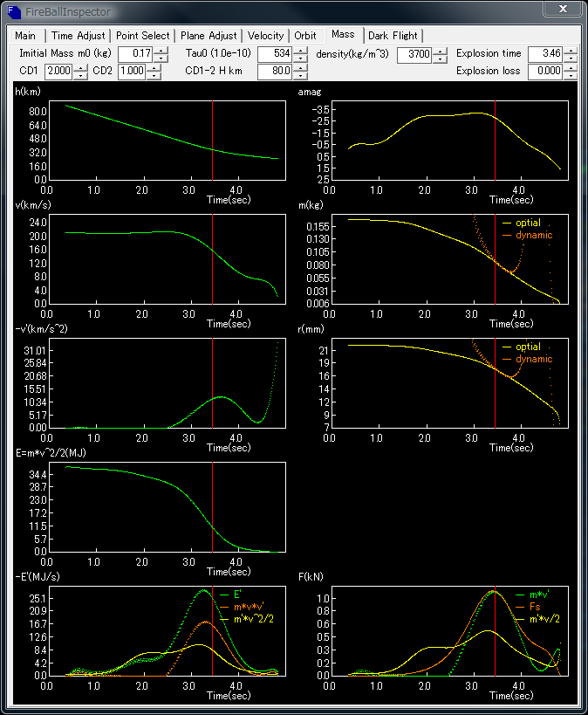Open the Time Adjust tab
Screen dimensions: 588x715
(78, 36)
